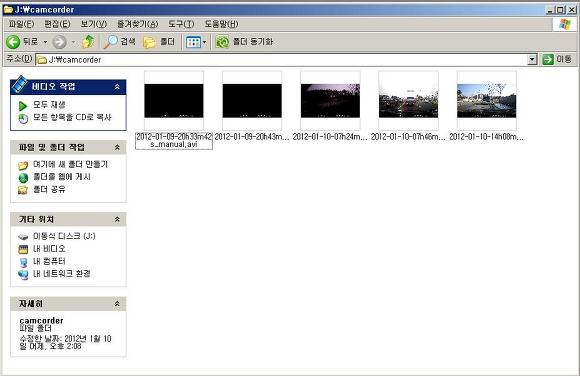
Task: Collapse the 자세히 details panel
Action: 117,304
